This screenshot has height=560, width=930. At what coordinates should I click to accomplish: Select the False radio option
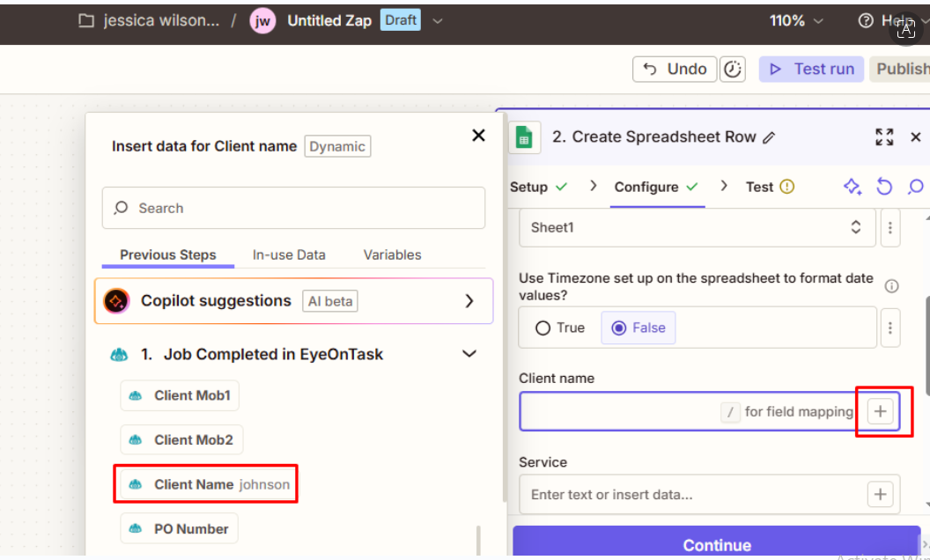pos(618,328)
